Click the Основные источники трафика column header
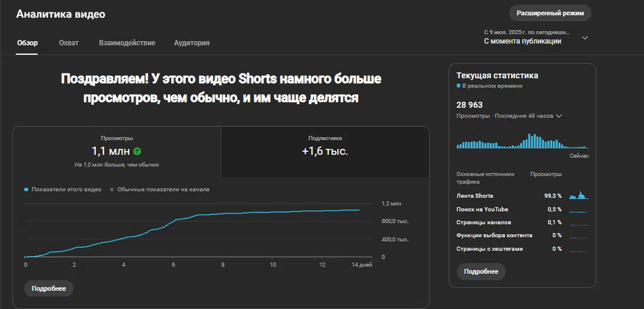Image resolution: width=644 pixels, height=309 pixels. 485,178
